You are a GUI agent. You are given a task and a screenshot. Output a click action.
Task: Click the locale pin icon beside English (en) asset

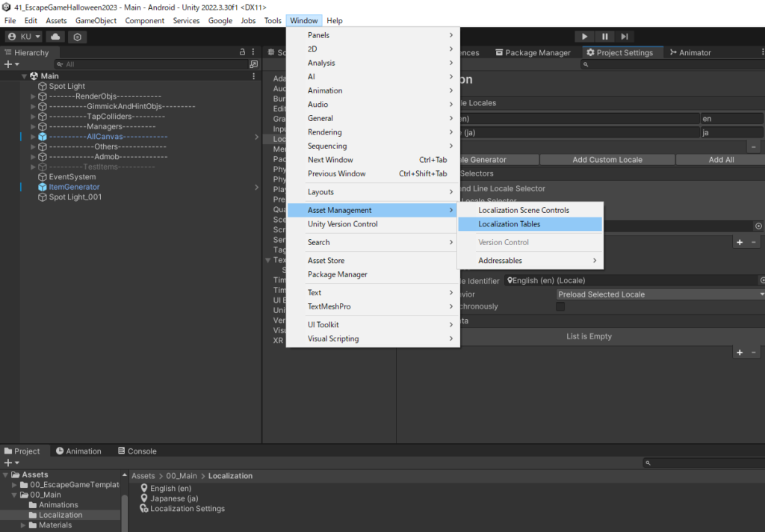[x=144, y=488]
